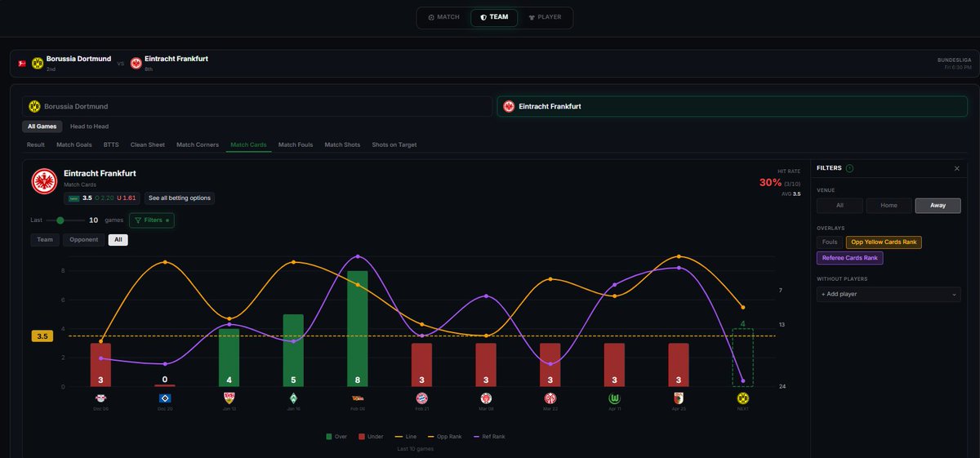Click the Over legend green square
Screen dimensions: 980x458
pos(329,437)
